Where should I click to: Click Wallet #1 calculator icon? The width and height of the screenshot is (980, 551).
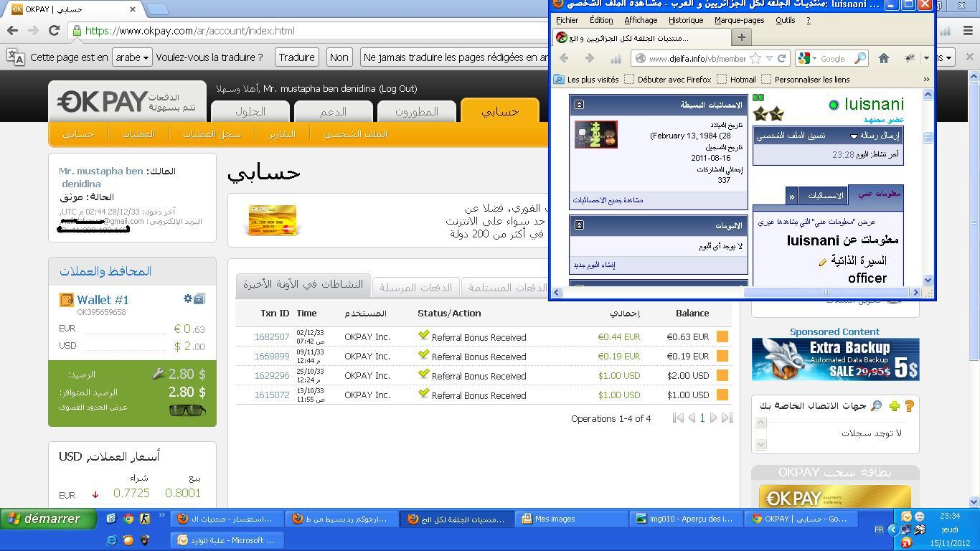coord(199,298)
